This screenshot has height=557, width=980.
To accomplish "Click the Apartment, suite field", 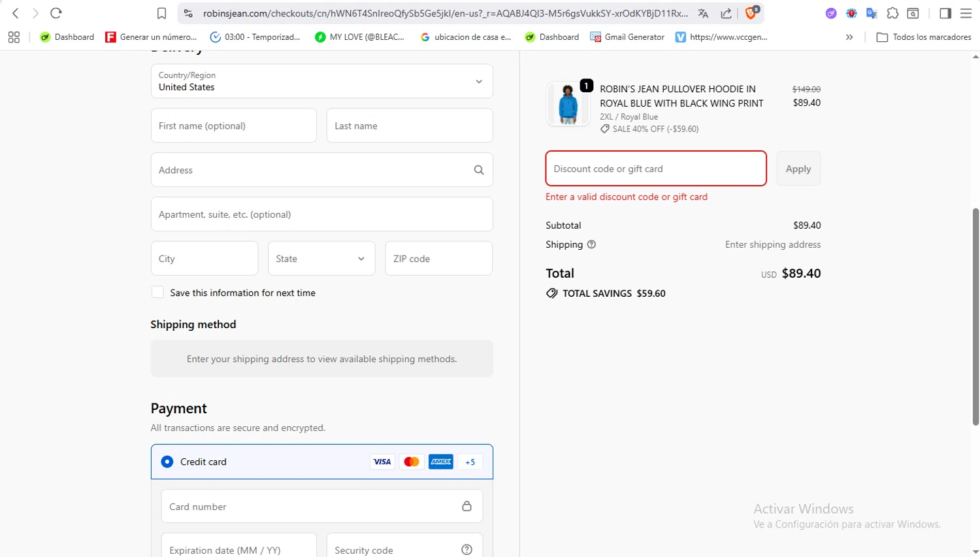I will (321, 214).
